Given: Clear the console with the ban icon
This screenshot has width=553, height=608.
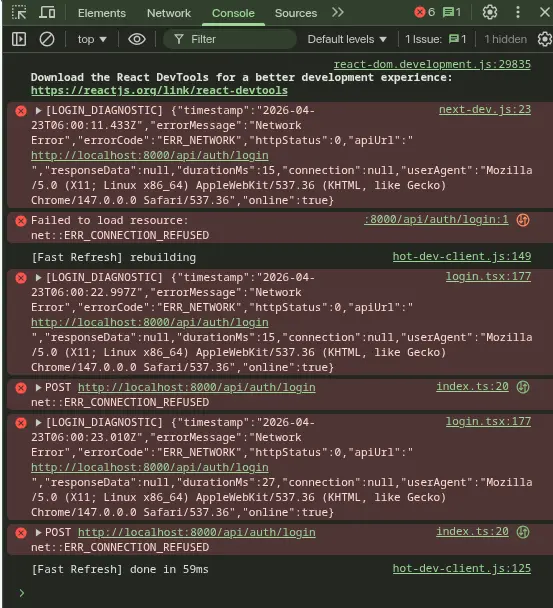Looking at the screenshot, I should point(47,39).
